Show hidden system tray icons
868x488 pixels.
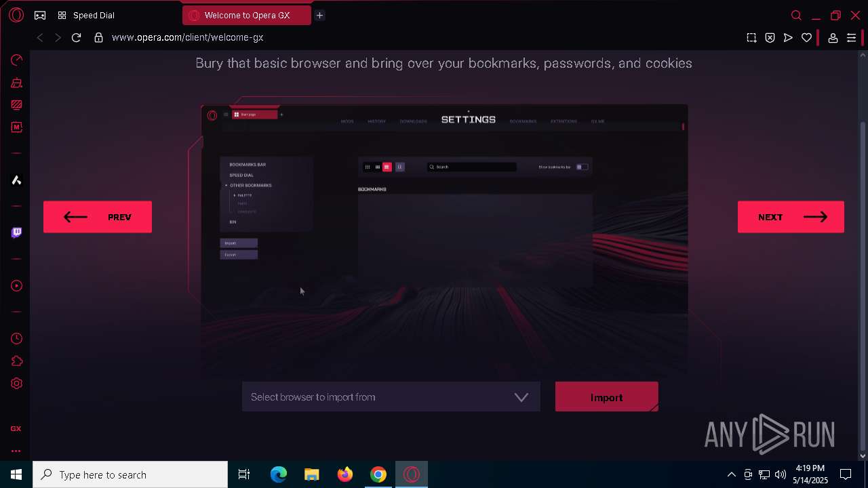[x=731, y=474]
